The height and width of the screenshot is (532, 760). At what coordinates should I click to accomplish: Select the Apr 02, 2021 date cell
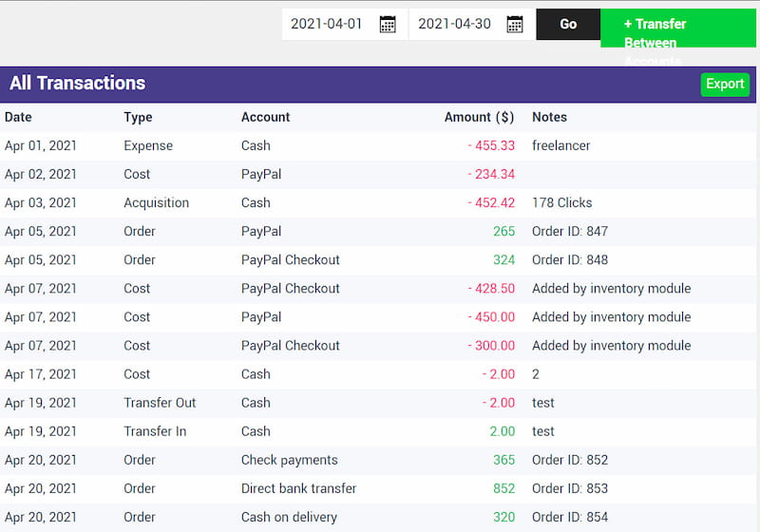tap(41, 175)
